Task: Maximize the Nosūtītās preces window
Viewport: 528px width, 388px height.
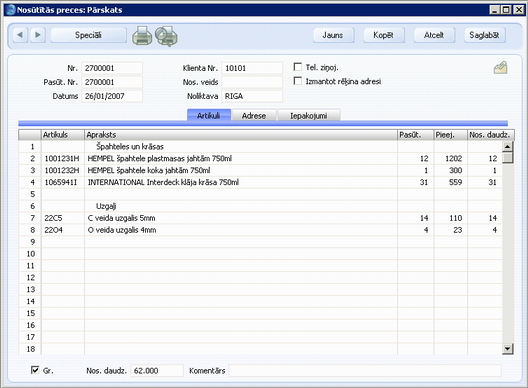Action: [506, 10]
